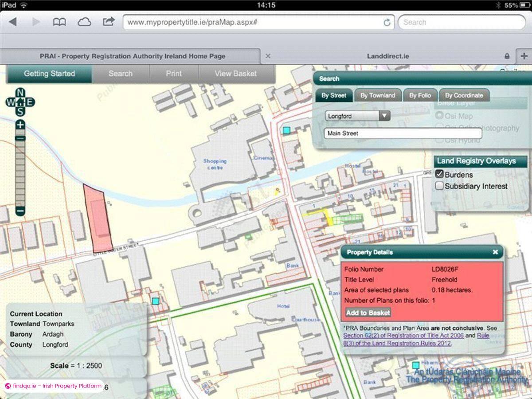
Task: Reload the page with refresh icon
Action: (387, 22)
